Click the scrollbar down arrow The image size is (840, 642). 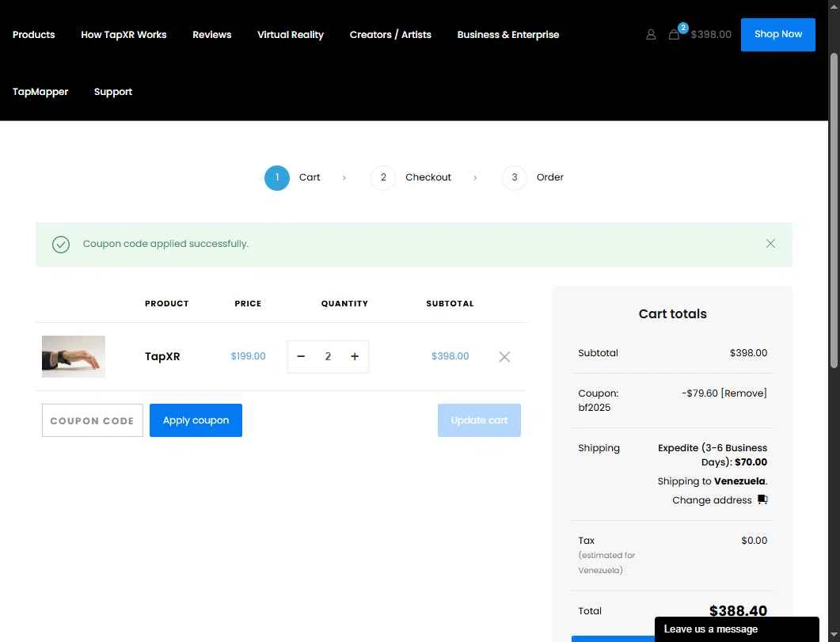point(834,636)
